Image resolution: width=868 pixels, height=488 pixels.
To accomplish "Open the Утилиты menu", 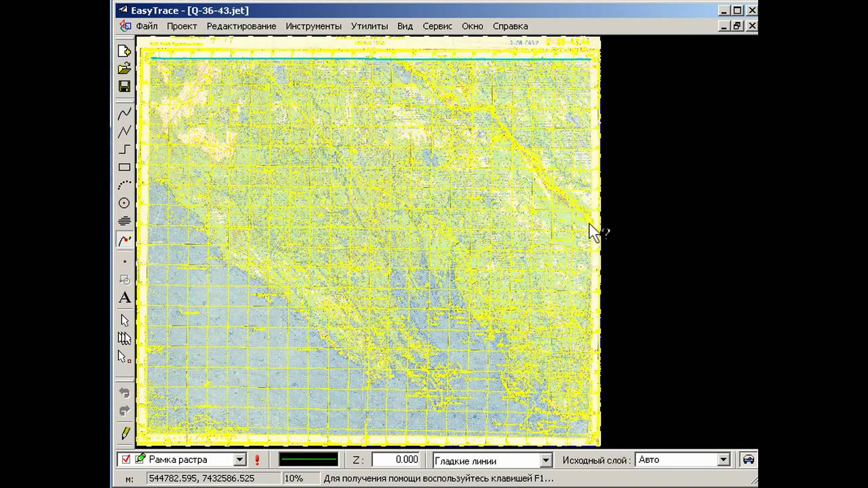I will click(370, 26).
